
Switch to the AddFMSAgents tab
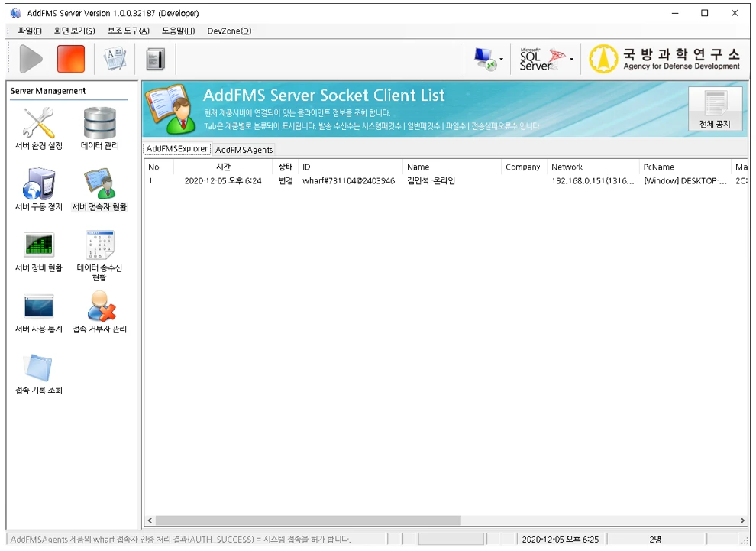(244, 150)
